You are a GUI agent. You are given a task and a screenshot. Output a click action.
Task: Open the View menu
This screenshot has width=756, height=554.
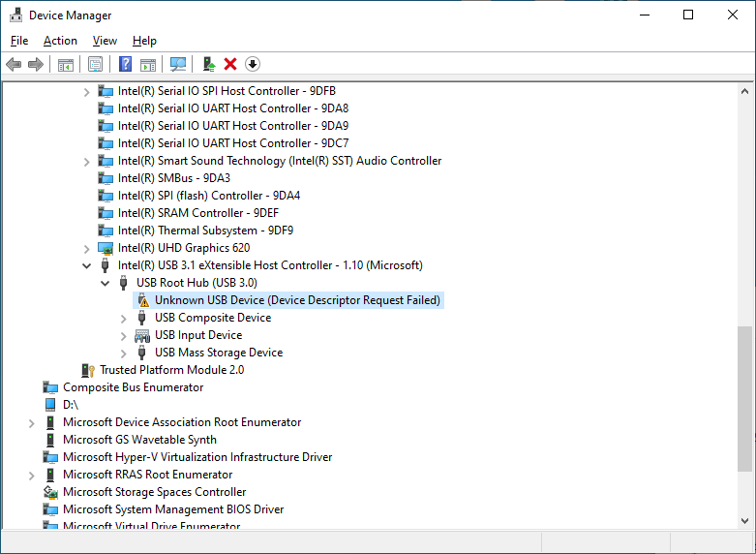click(x=105, y=41)
